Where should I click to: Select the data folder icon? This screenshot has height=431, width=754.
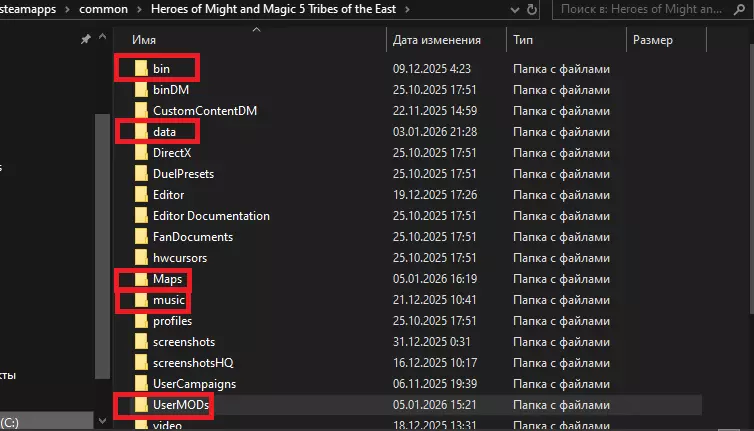(140, 132)
